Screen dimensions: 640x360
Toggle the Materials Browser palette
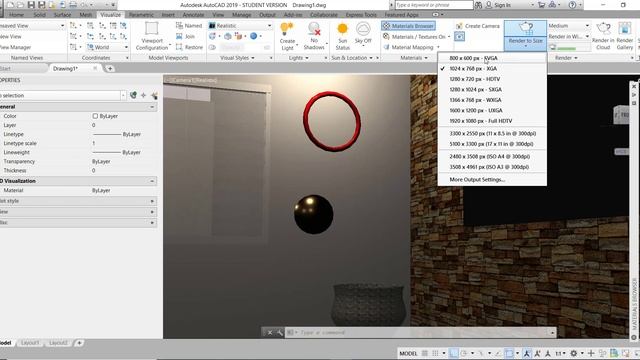(x=408, y=26)
